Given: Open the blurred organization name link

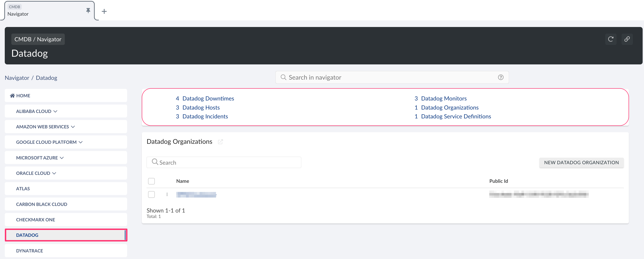Looking at the screenshot, I should [196, 194].
